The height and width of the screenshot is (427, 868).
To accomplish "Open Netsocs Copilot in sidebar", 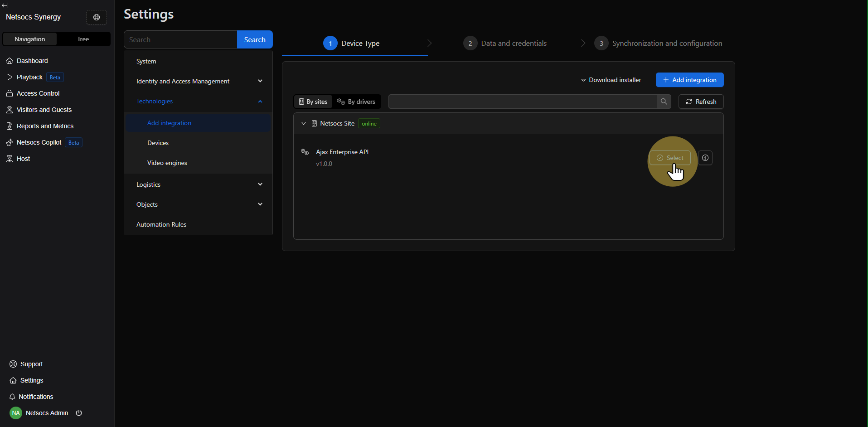I will pyautogui.click(x=39, y=142).
